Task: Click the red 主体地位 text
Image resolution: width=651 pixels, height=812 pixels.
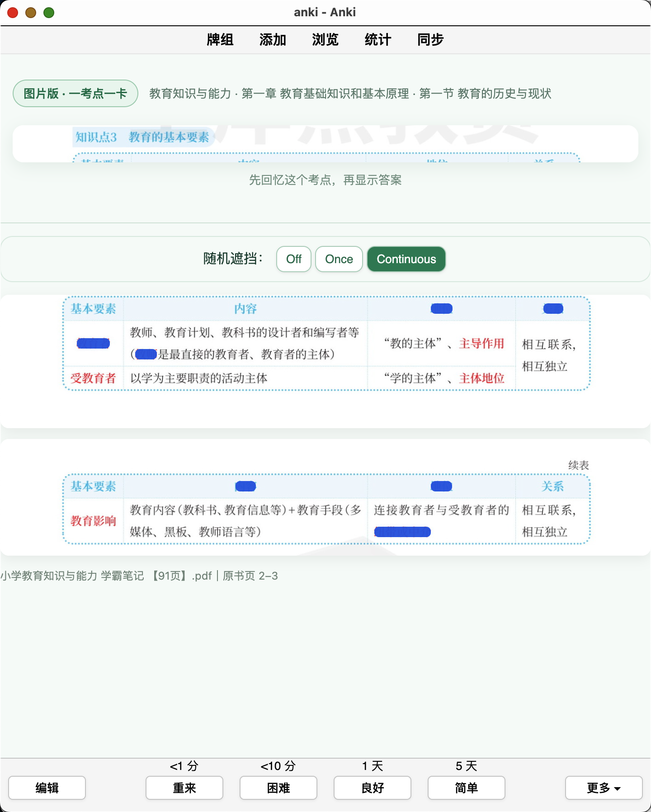Action: pos(481,378)
